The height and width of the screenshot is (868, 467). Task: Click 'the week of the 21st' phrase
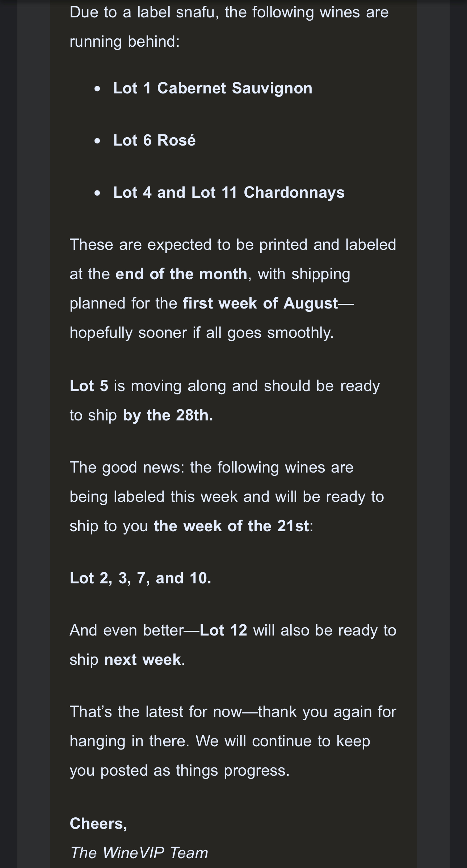(x=231, y=526)
